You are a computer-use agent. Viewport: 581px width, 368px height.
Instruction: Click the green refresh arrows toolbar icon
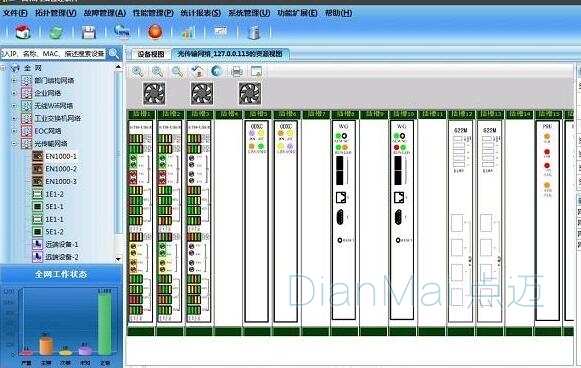click(56, 32)
